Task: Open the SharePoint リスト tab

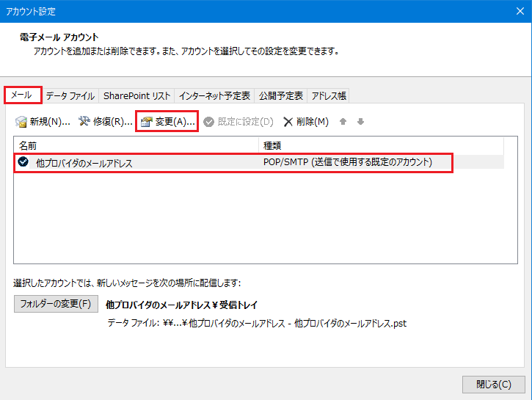Action: pyautogui.click(x=136, y=96)
